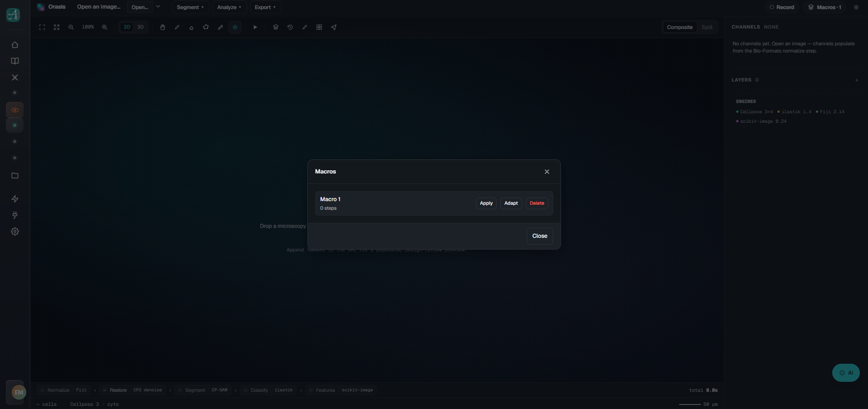Open the plug icon in sidebar
The image size is (868, 409).
tap(15, 215)
